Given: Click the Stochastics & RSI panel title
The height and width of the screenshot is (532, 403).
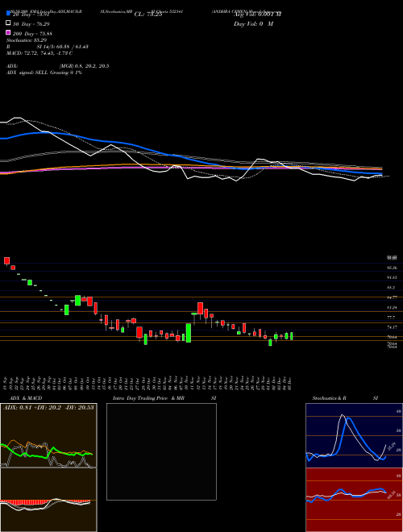Looking at the screenshot, I should coord(345,398).
